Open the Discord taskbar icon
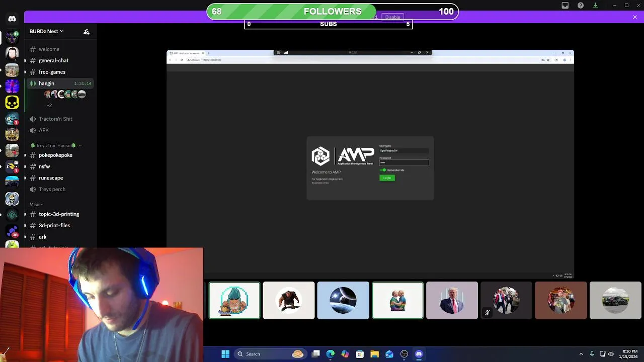The image size is (644, 362). pyautogui.click(x=419, y=354)
